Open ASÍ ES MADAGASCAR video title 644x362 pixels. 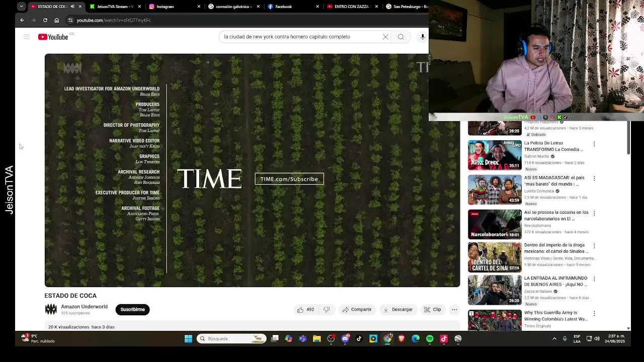point(554,181)
